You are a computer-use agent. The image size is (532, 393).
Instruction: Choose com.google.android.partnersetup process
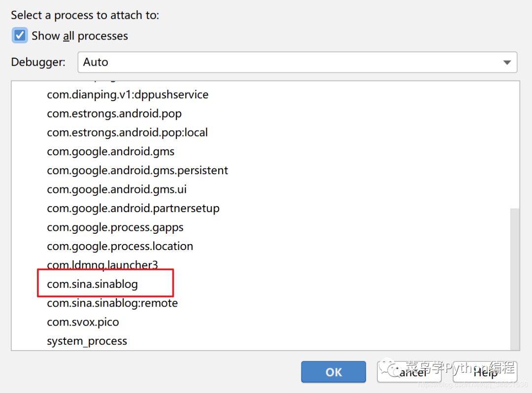click(x=133, y=208)
